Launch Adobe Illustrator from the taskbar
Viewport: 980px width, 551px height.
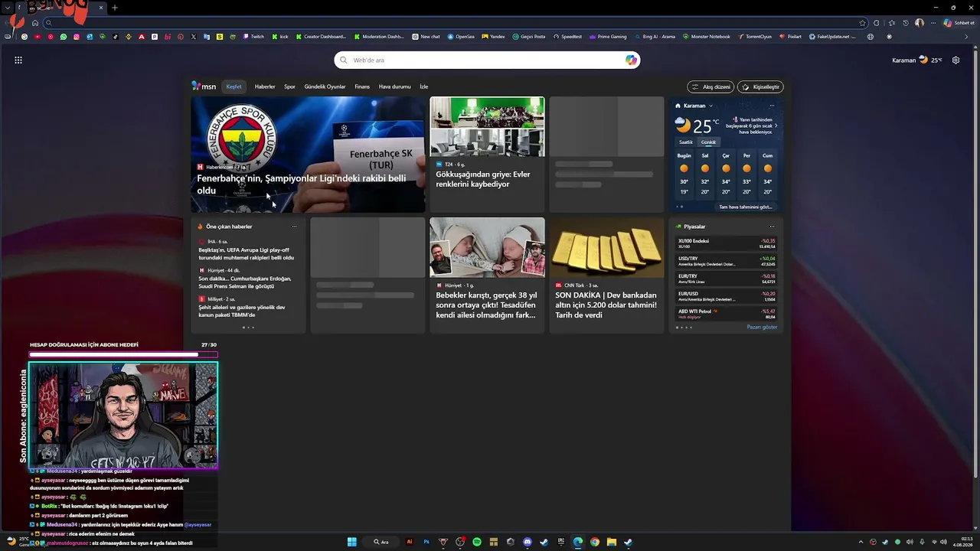pyautogui.click(x=410, y=542)
